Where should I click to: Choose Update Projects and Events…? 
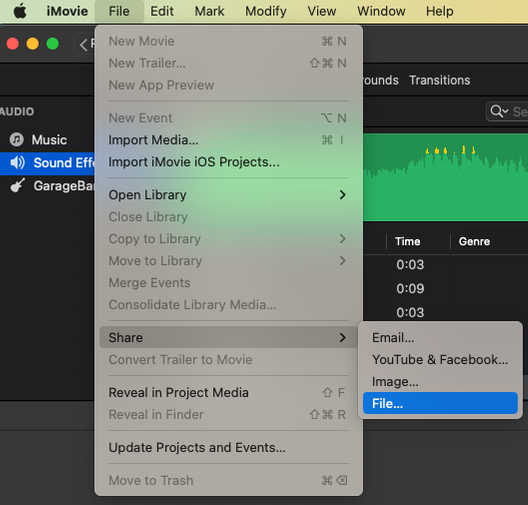[228, 448]
